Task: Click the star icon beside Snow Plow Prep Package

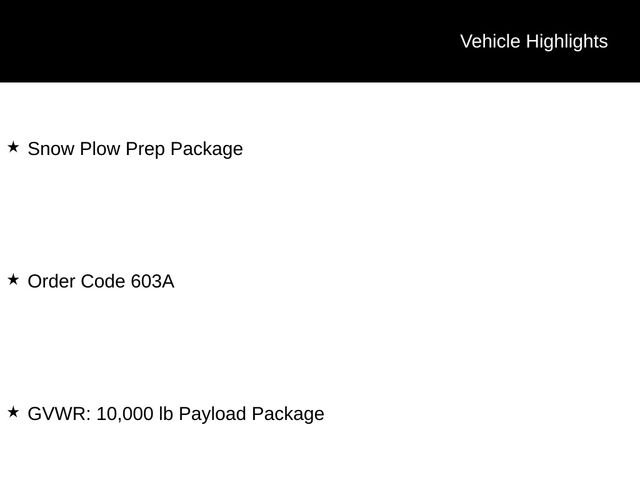Action: [x=13, y=147]
